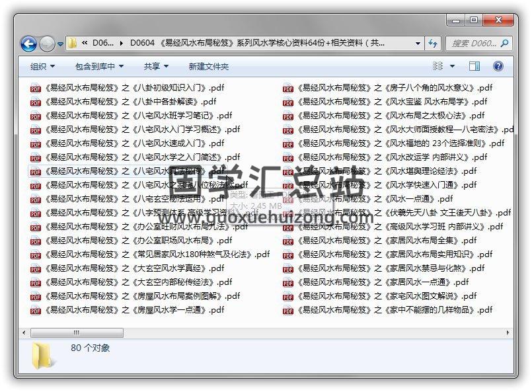The image size is (532, 392).
Task: Select PDF icon of 常见居家风水180种煞气及化法
Action: (35, 255)
